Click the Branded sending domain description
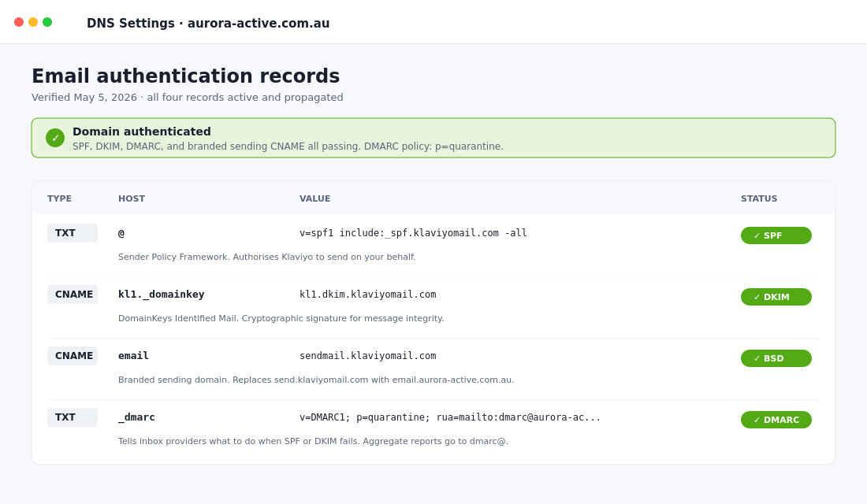Screen dimensions: 867x504 point(316,380)
